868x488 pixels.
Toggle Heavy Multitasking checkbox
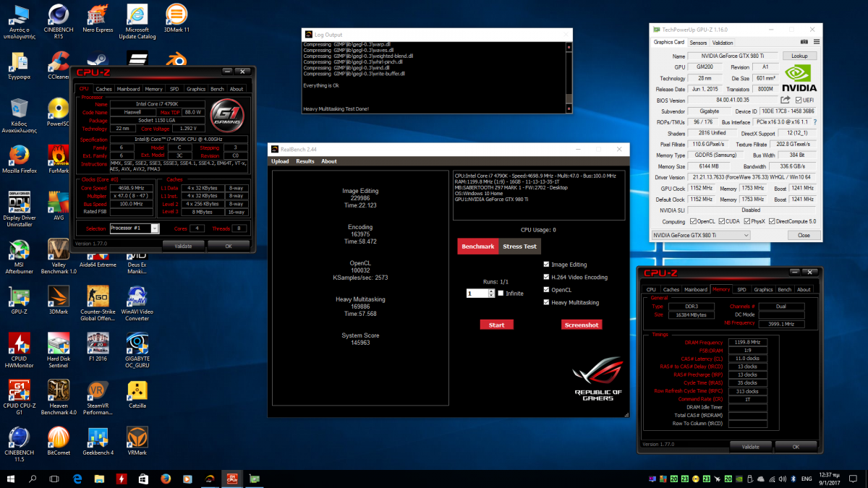(x=546, y=302)
